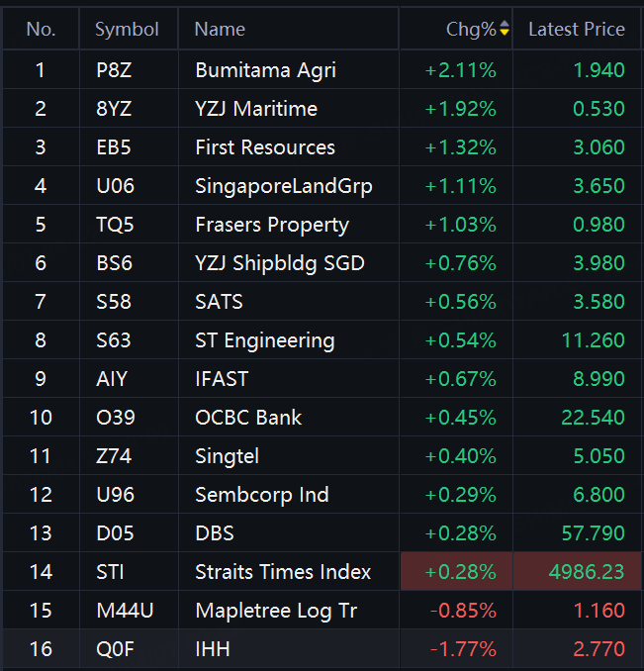The height and width of the screenshot is (671, 644).
Task: Open the SATS stock row
Action: tap(219, 302)
